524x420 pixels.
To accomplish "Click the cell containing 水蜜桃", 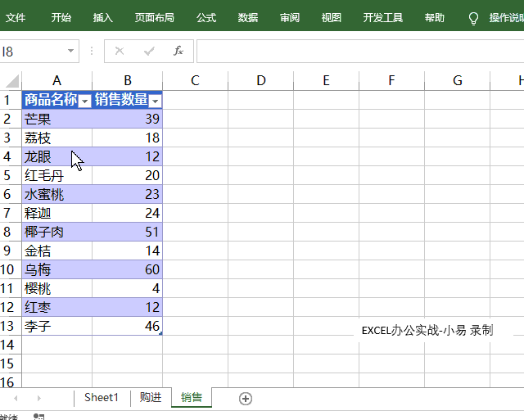I will [56, 194].
